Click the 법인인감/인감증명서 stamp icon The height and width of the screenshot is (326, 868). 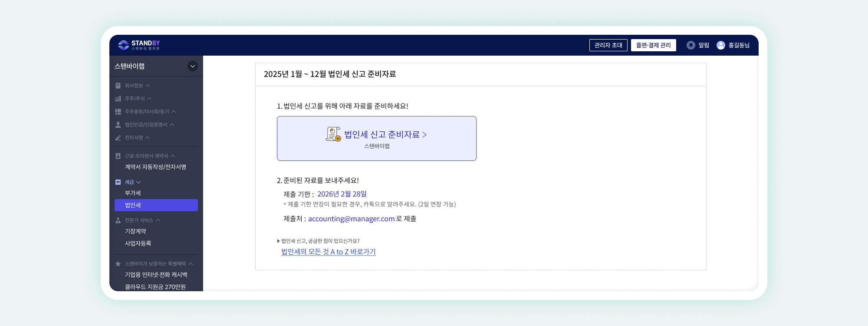(118, 125)
